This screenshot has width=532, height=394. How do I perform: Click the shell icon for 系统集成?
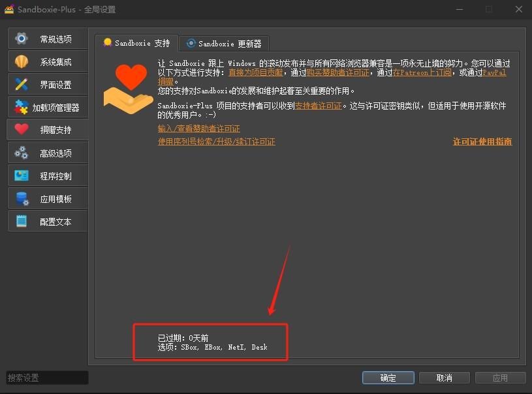click(22, 62)
